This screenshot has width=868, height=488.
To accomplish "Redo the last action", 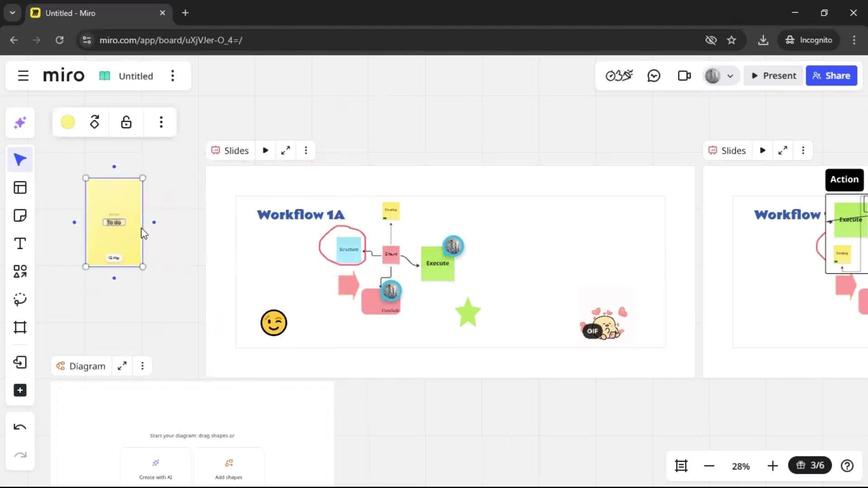I will [x=20, y=455].
